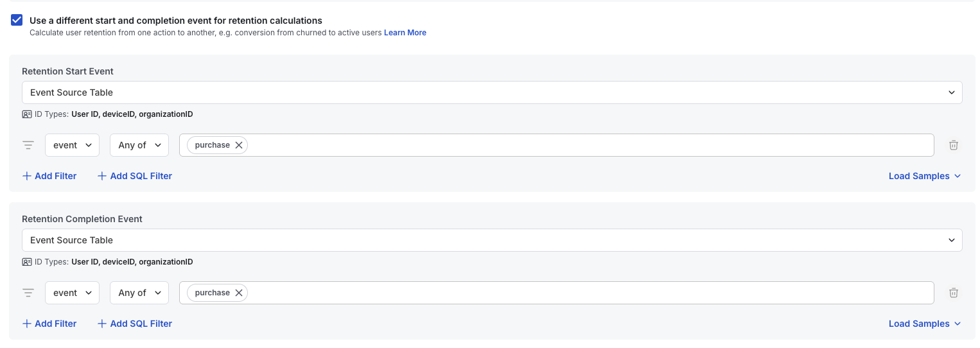Expand Load Samples in Retention Completion Event
The width and height of the screenshot is (980, 348).
click(925, 324)
